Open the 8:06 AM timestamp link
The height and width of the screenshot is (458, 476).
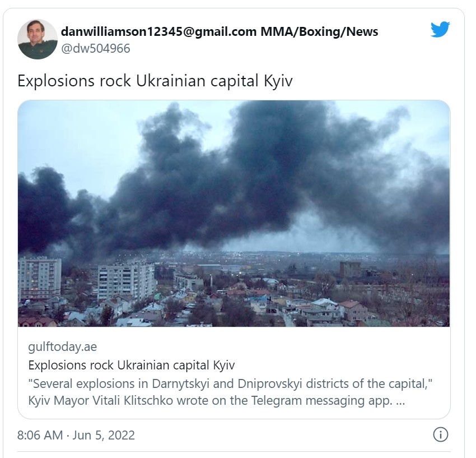(x=40, y=435)
